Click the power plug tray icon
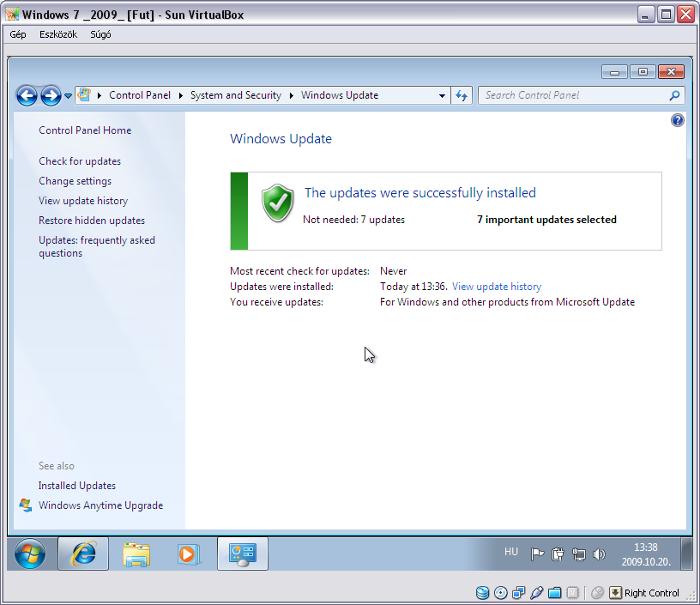This screenshot has width=700, height=605. [558, 554]
